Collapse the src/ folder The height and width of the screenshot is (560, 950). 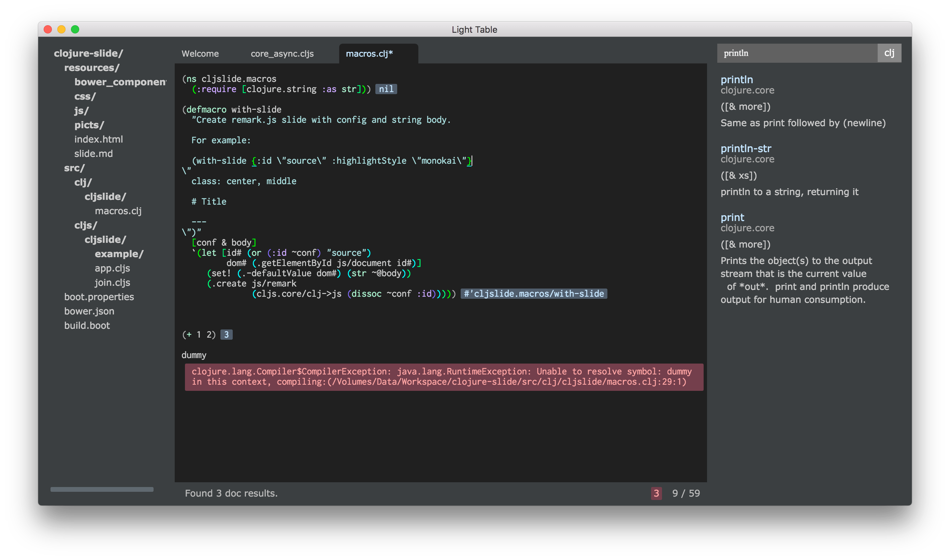pos(74,168)
